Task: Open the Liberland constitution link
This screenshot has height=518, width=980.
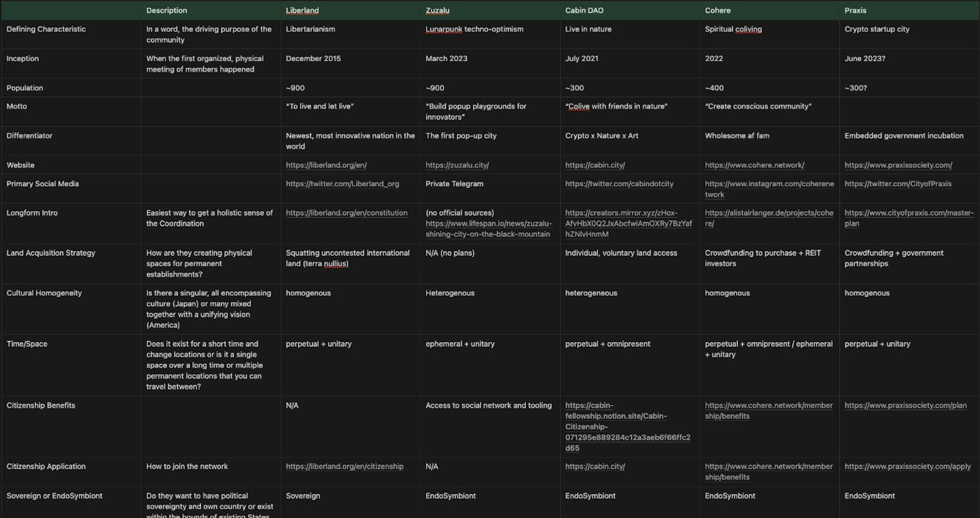Action: 346,213
